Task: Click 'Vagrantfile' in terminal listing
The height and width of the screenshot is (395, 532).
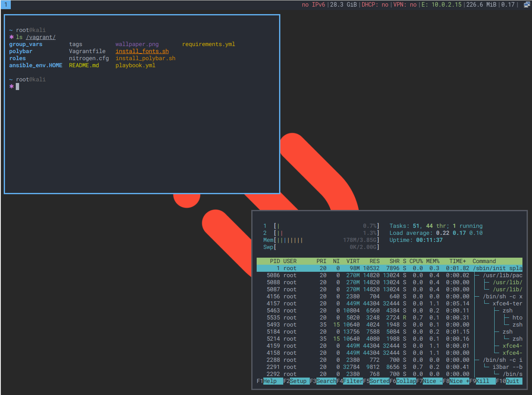Action: pyautogui.click(x=87, y=51)
